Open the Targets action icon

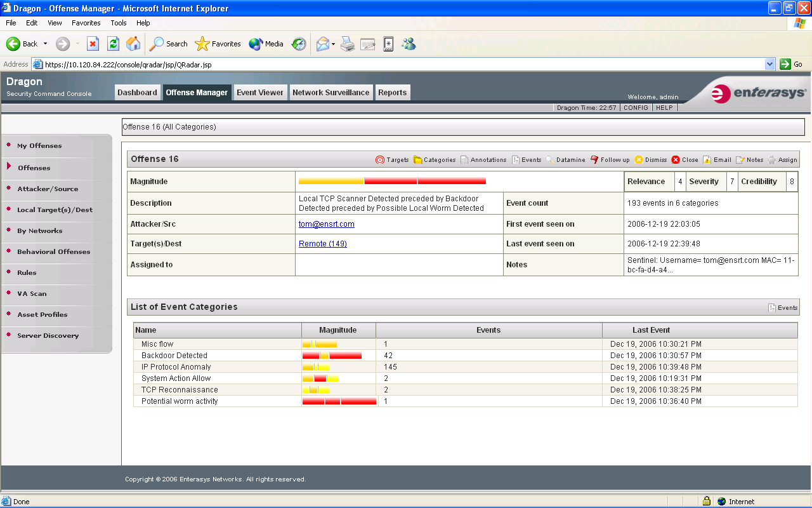click(392, 159)
